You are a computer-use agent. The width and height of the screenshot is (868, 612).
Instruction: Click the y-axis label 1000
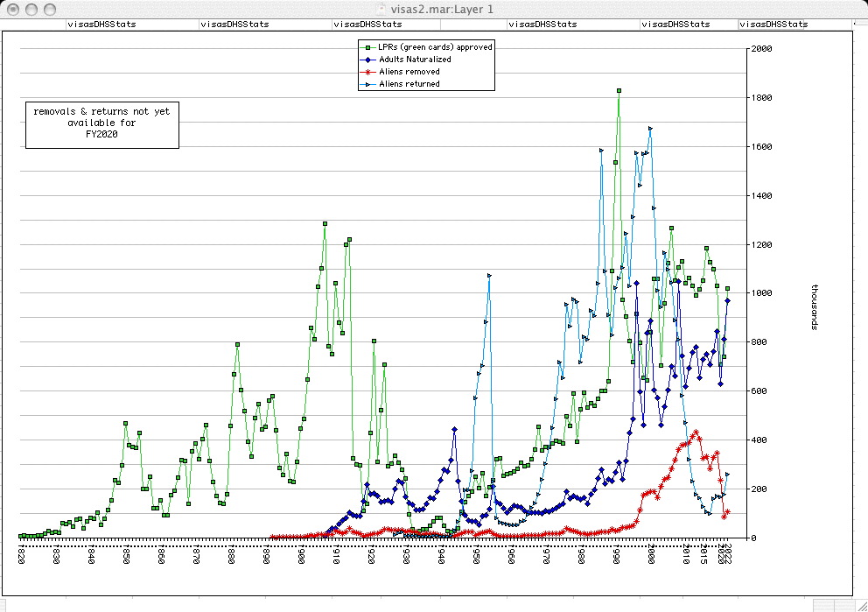(x=762, y=293)
